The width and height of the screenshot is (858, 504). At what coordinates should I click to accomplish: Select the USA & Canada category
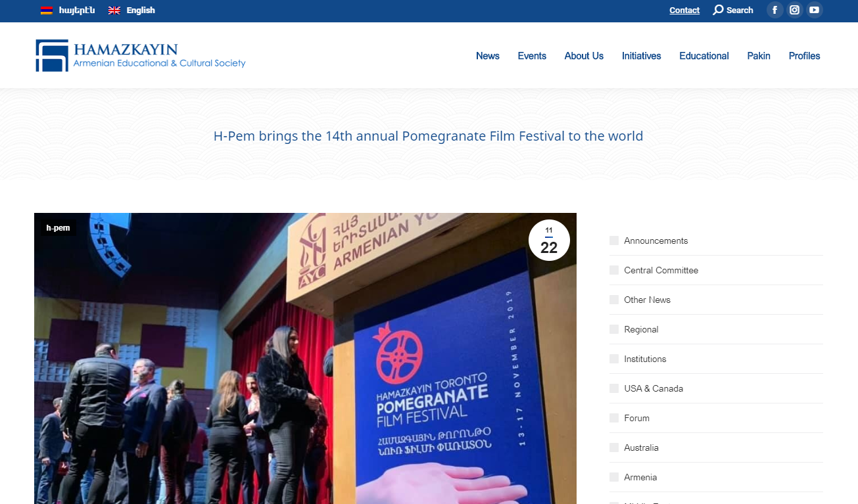[x=654, y=388]
